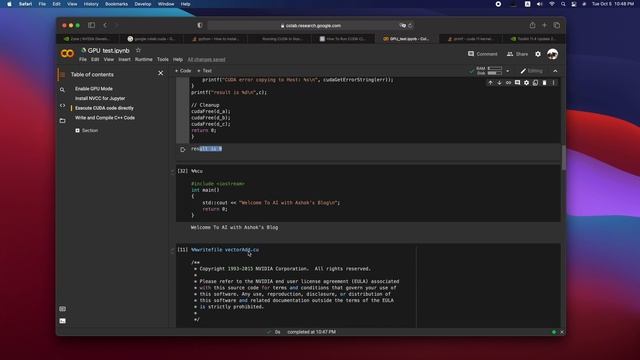This screenshot has width=640, height=360.
Task: Open the Safari share icon
Action: [x=532, y=25]
